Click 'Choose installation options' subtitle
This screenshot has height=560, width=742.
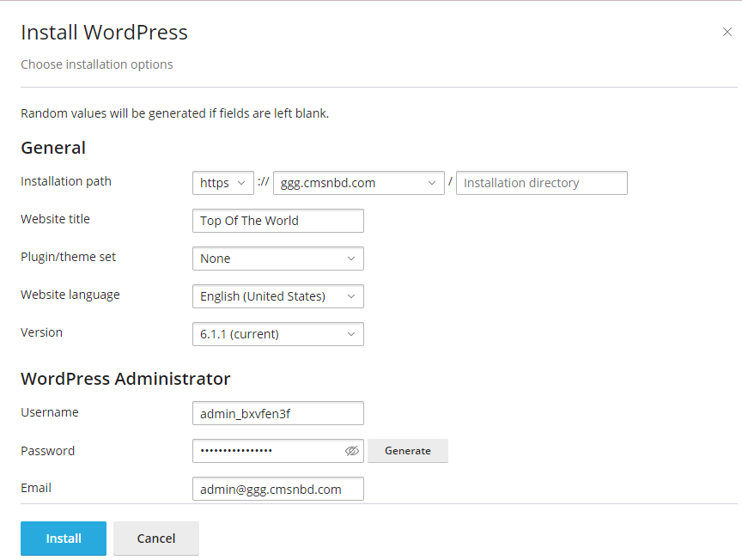97,64
